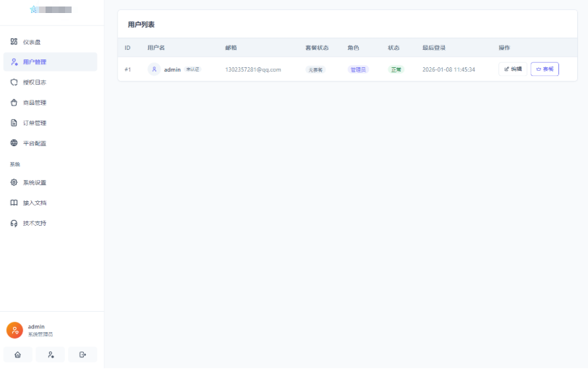The width and height of the screenshot is (588, 374).
Task: Click the 邮箱 column header
Action: pyautogui.click(x=231, y=48)
